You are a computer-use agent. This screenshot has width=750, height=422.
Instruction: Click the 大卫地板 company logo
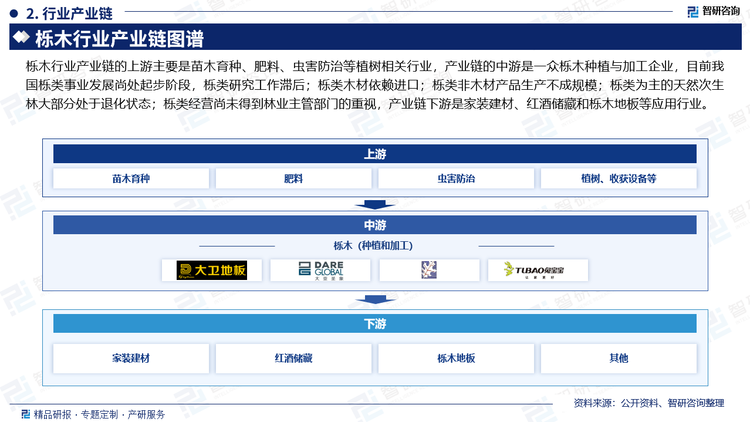pos(211,270)
